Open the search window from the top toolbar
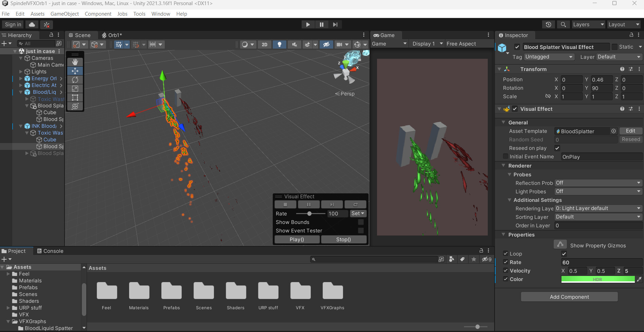This screenshot has width=644, height=332. [x=563, y=24]
